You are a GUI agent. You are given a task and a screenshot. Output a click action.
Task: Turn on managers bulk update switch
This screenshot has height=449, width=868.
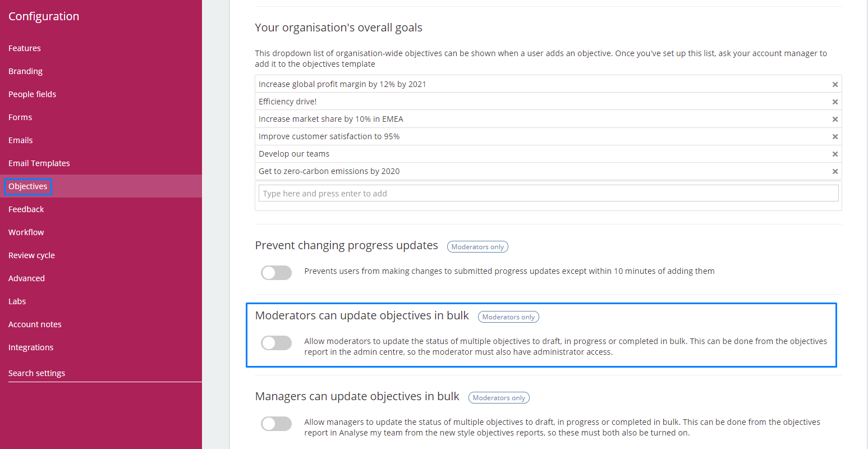276,424
